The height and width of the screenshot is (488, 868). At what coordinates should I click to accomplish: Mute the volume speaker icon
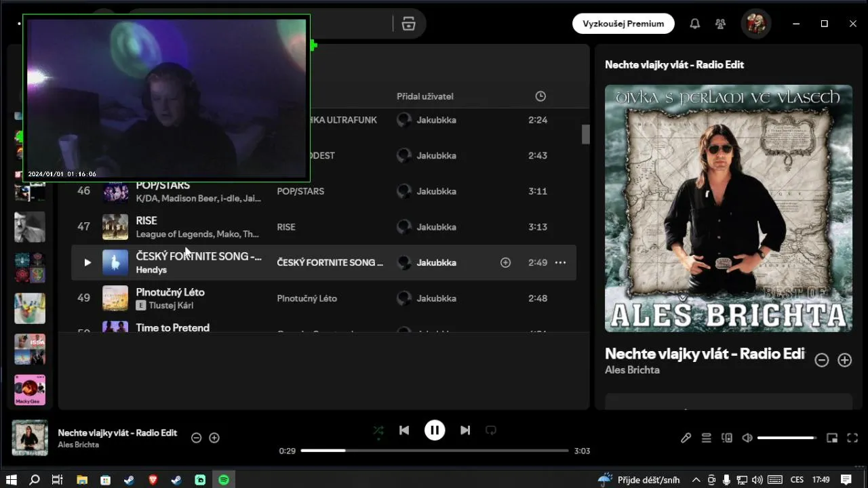(x=747, y=438)
